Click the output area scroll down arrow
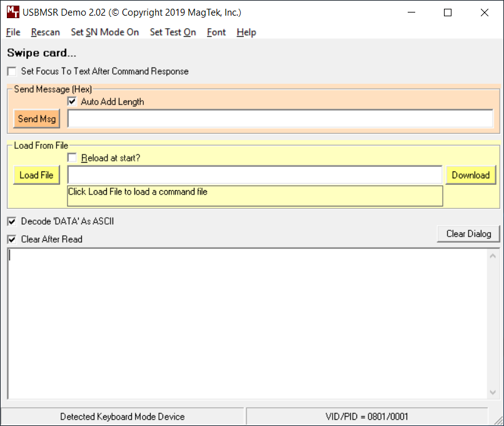This screenshot has height=426, width=504. [x=493, y=392]
